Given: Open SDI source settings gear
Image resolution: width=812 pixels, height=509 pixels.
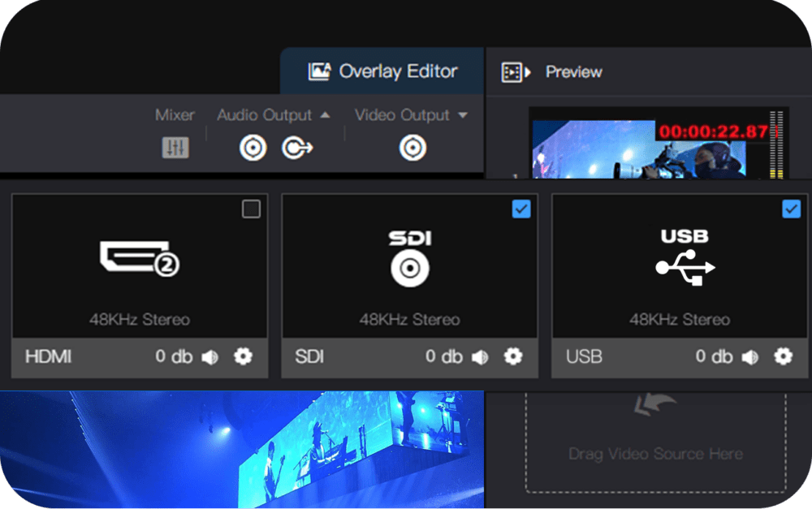Looking at the screenshot, I should tap(512, 356).
